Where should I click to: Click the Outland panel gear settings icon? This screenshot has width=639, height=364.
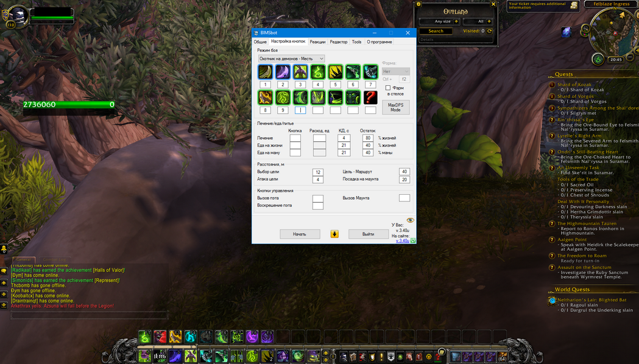(418, 4)
